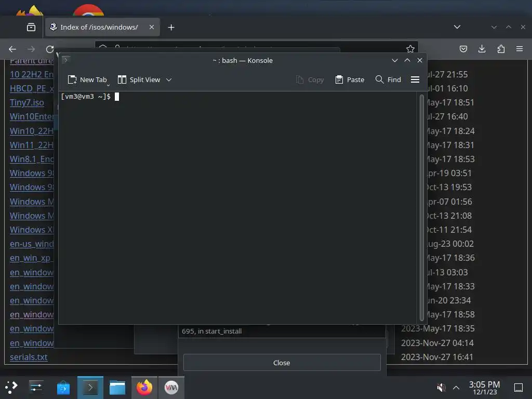Click the date text '2023-Nov-27 16:41'
This screenshot has height=399, width=532.
pyautogui.click(x=437, y=357)
